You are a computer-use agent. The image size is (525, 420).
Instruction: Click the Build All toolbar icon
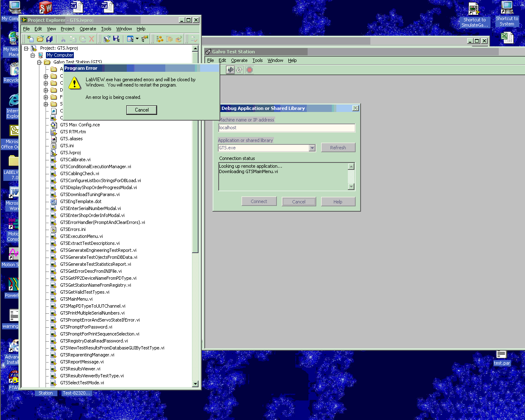pyautogui.click(x=160, y=39)
